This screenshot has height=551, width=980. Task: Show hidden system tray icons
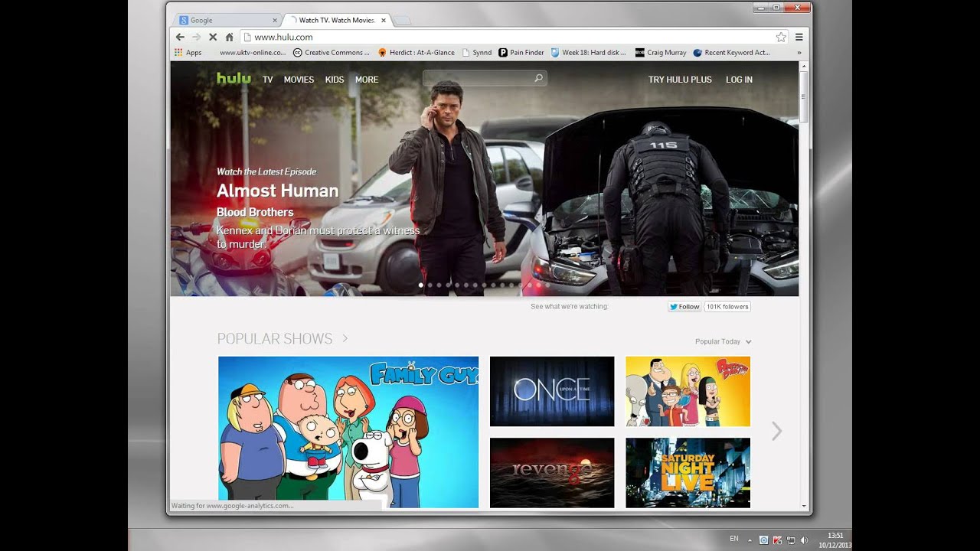click(750, 540)
